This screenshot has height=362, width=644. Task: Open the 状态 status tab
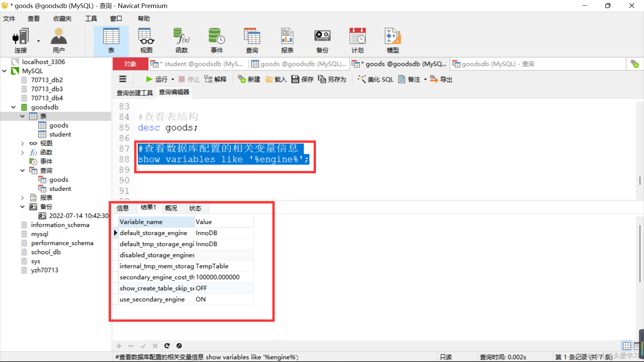195,208
